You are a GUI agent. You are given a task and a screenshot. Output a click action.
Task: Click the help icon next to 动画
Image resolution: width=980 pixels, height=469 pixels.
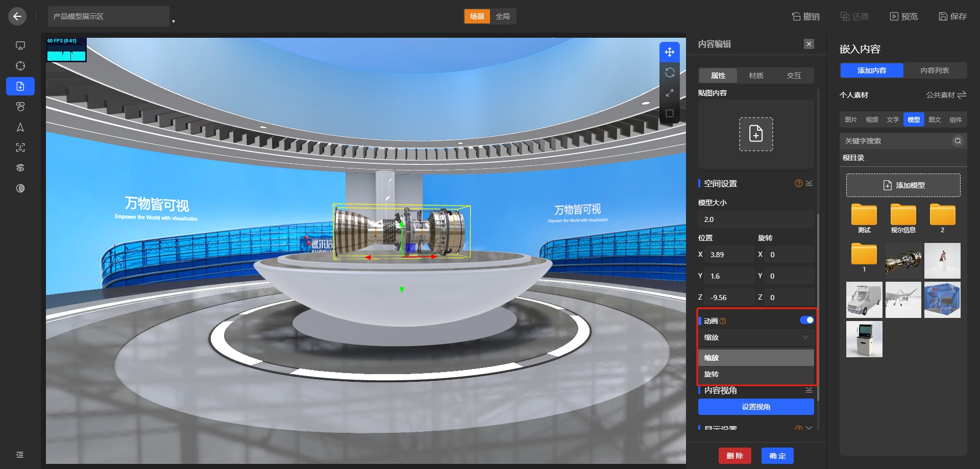click(x=723, y=320)
